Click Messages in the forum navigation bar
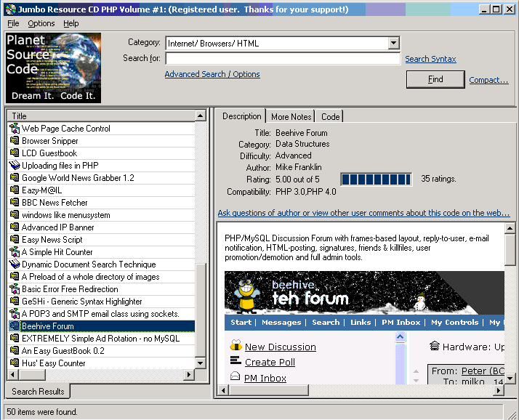Screen dimensions: 519x420 pyautogui.click(x=281, y=323)
